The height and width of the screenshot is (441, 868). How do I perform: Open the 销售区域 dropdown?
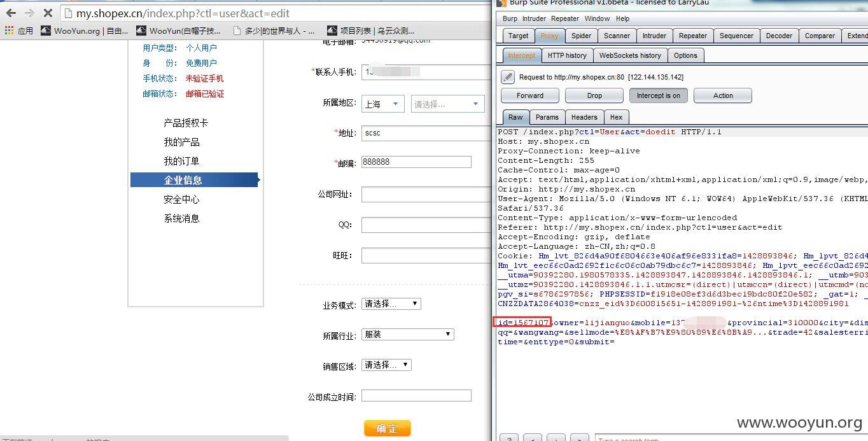point(386,365)
